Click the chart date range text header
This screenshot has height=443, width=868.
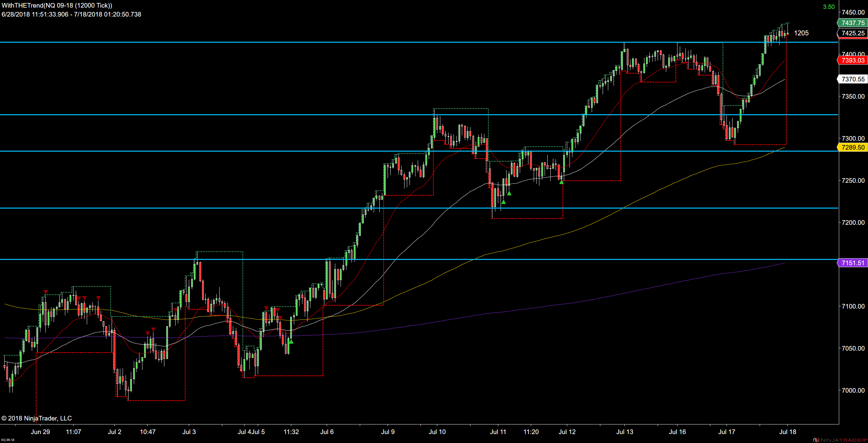click(72, 15)
